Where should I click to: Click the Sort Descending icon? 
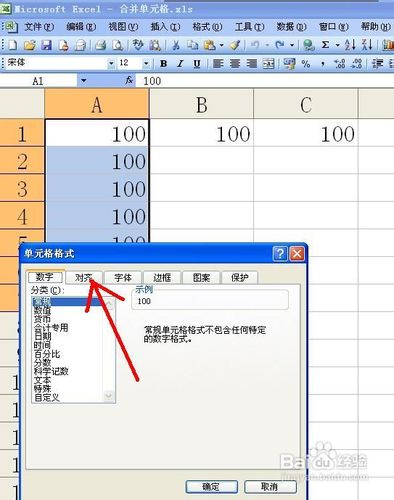[367, 45]
